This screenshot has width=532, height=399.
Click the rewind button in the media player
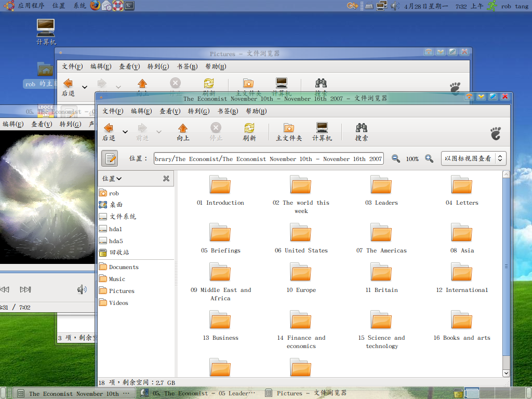pos(4,289)
